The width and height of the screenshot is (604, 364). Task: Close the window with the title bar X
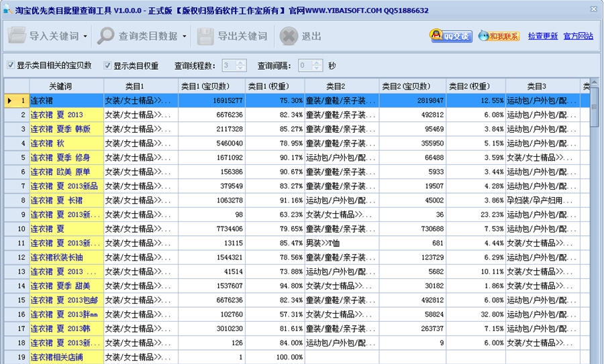pyautogui.click(x=594, y=9)
